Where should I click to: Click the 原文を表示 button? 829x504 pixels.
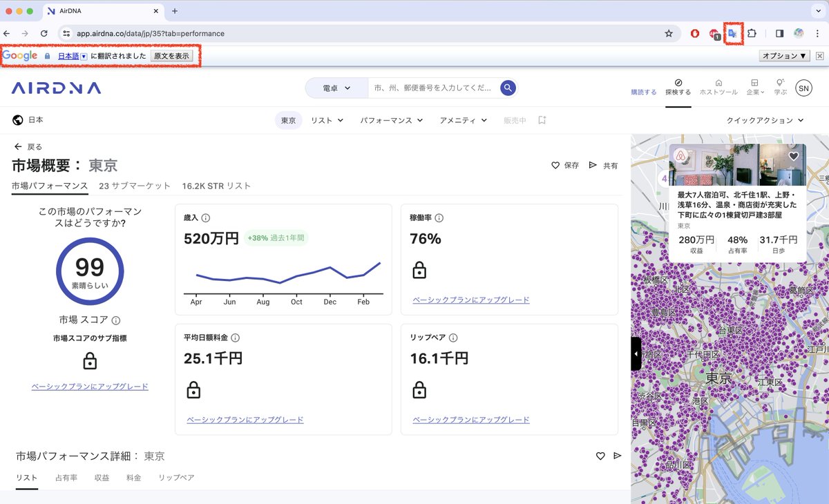[171, 56]
